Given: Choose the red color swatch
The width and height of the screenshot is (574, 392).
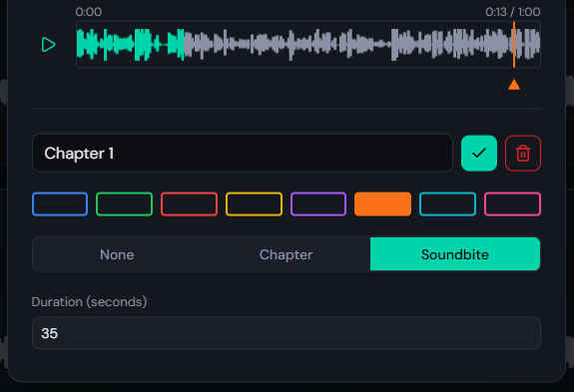Looking at the screenshot, I should click(190, 204).
